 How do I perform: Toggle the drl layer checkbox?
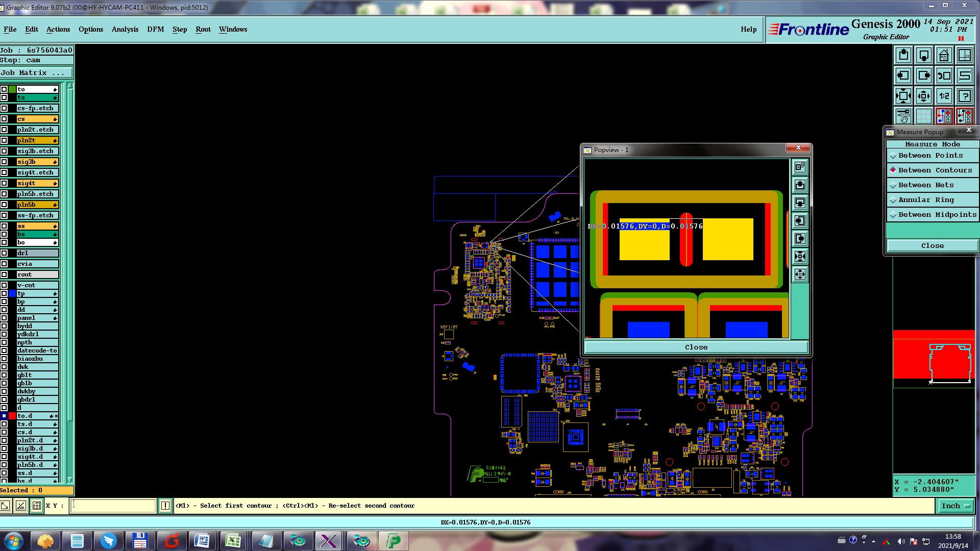(x=4, y=253)
